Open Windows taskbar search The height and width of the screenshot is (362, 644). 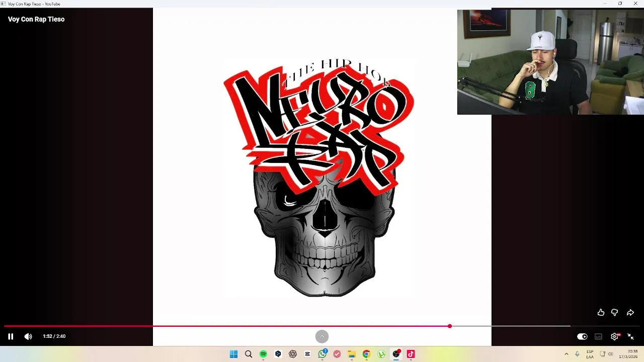coord(249,354)
